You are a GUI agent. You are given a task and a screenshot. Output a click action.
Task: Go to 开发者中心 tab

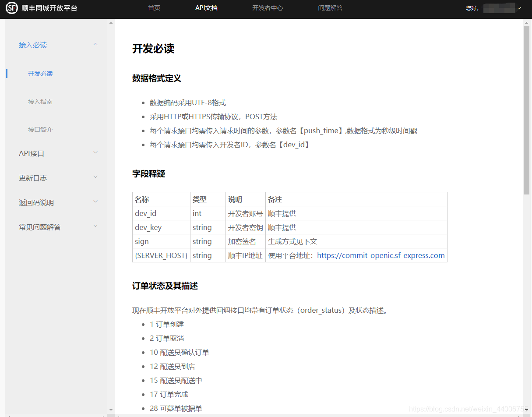click(x=268, y=8)
